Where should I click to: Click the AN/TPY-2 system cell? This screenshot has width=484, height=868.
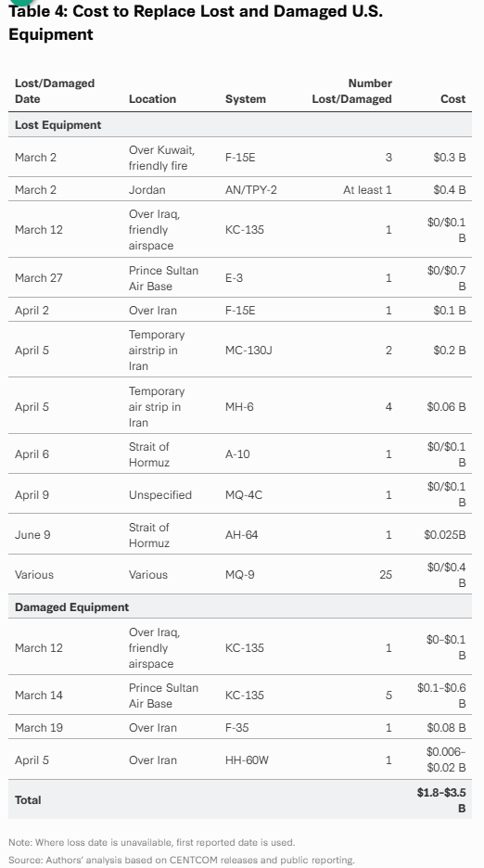(x=251, y=190)
